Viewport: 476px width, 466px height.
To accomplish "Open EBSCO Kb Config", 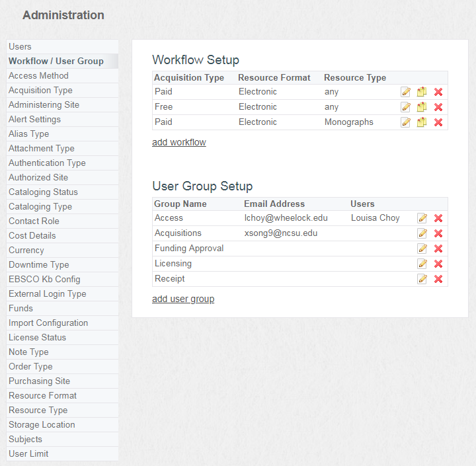I will (x=62, y=280).
